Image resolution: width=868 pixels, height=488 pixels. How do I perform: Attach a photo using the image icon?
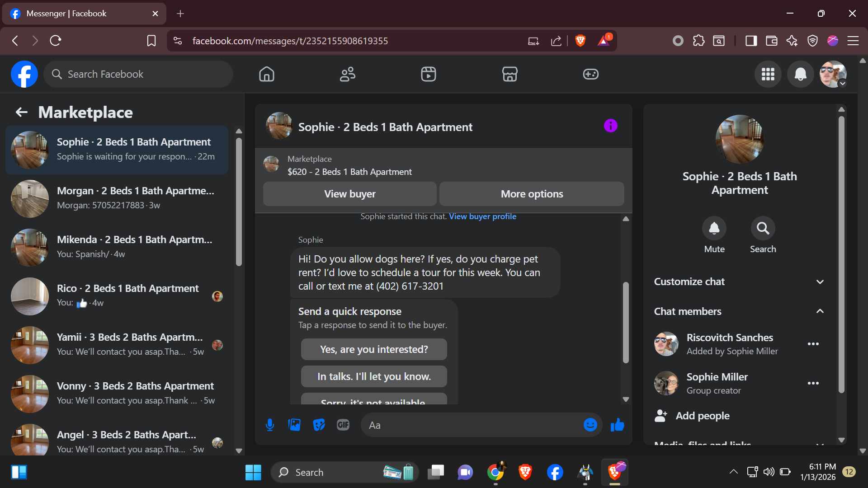[294, 425]
